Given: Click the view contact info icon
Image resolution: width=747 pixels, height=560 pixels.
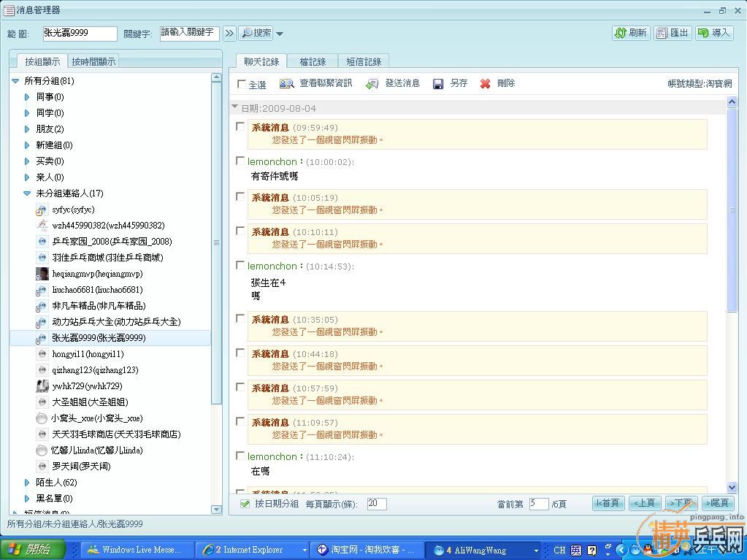Looking at the screenshot, I should coord(286,84).
